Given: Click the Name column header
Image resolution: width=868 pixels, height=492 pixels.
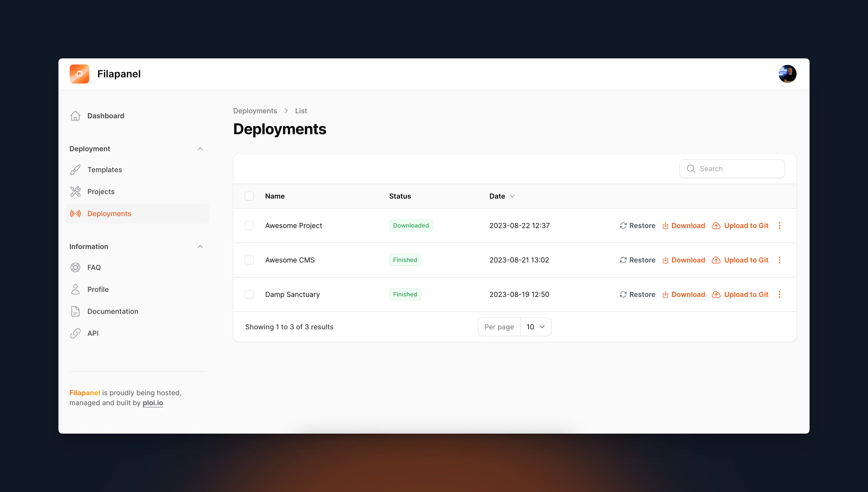Looking at the screenshot, I should click(x=275, y=196).
